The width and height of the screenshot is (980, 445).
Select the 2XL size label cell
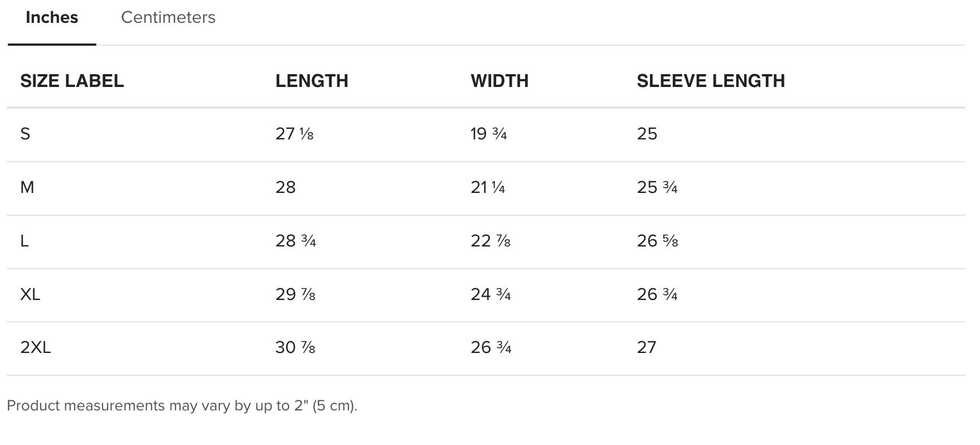coord(35,347)
